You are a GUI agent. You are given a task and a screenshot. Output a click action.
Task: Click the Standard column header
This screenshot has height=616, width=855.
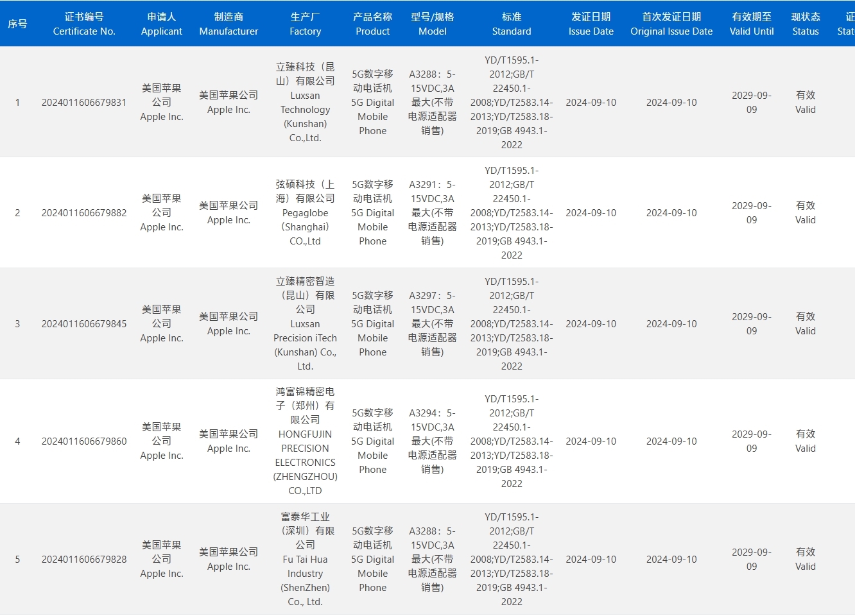512,24
